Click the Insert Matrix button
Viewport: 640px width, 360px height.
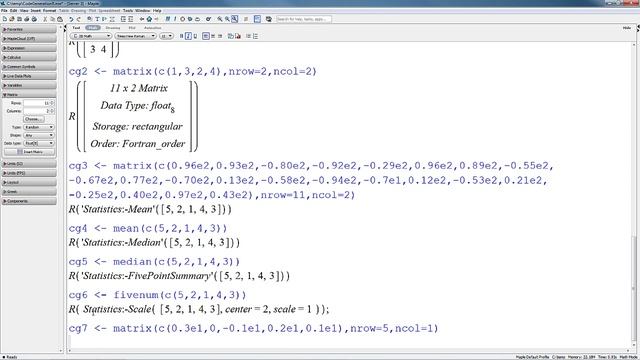pyautogui.click(x=29, y=152)
